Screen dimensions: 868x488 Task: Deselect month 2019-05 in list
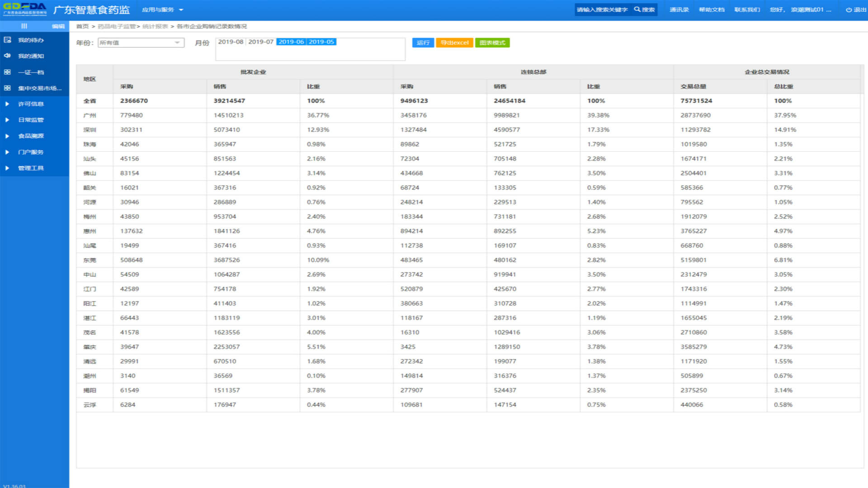(321, 42)
